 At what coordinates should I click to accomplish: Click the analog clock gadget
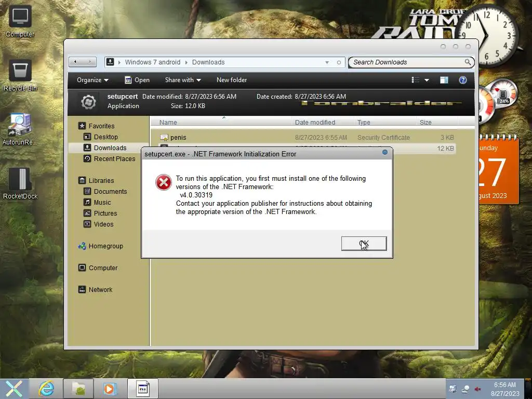click(x=487, y=35)
